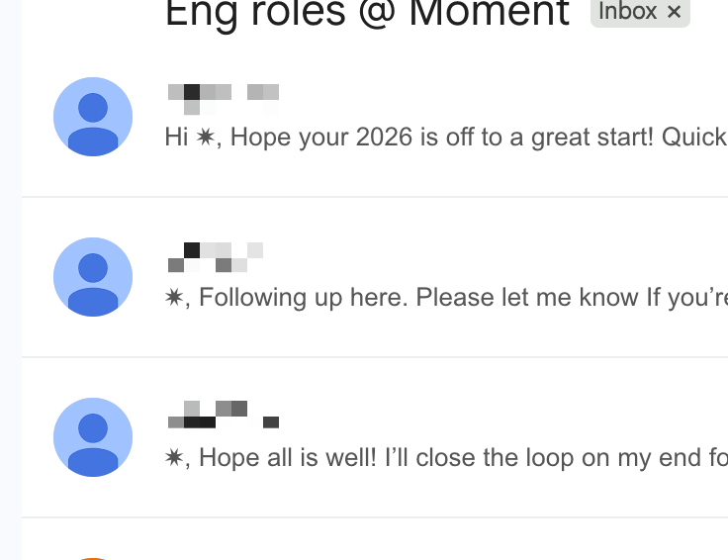Click the word "Quick" in the first message

pos(693,138)
